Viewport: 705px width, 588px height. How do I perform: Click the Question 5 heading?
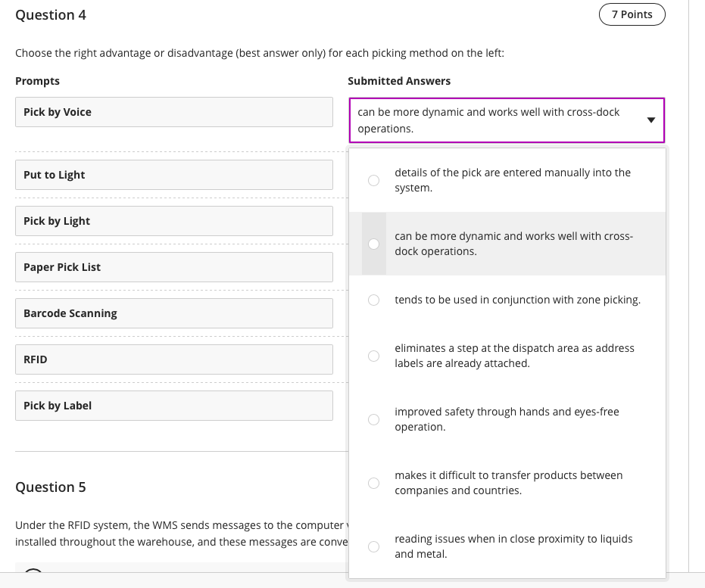[50, 487]
